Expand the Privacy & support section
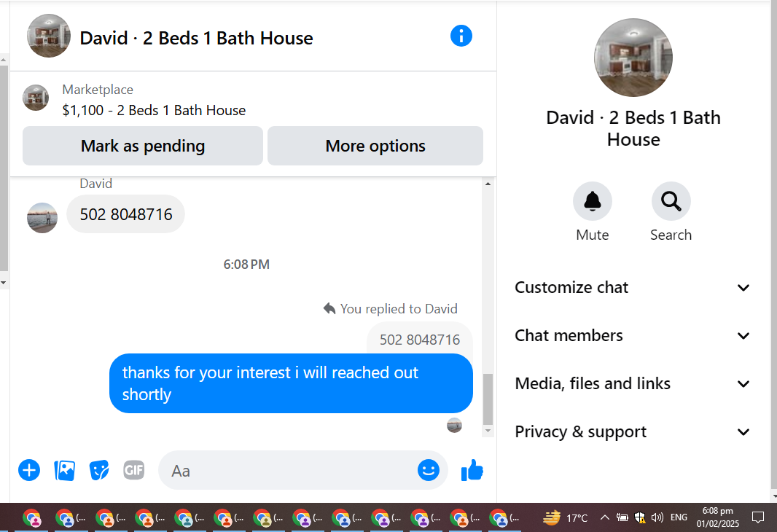Viewport: 777px width, 532px height. (632, 431)
